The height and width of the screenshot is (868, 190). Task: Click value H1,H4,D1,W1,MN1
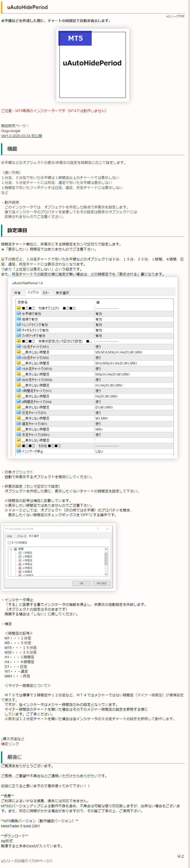click(x=109, y=385)
